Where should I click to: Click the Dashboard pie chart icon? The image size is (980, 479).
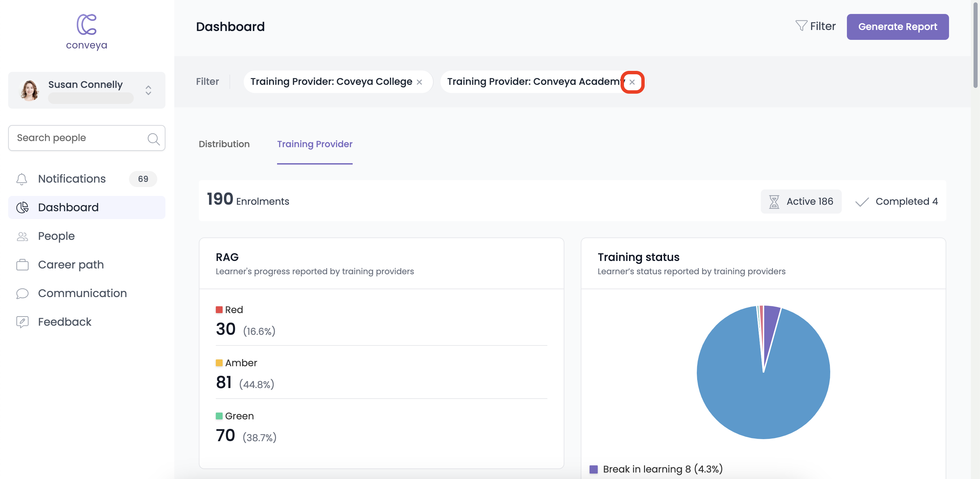point(22,207)
